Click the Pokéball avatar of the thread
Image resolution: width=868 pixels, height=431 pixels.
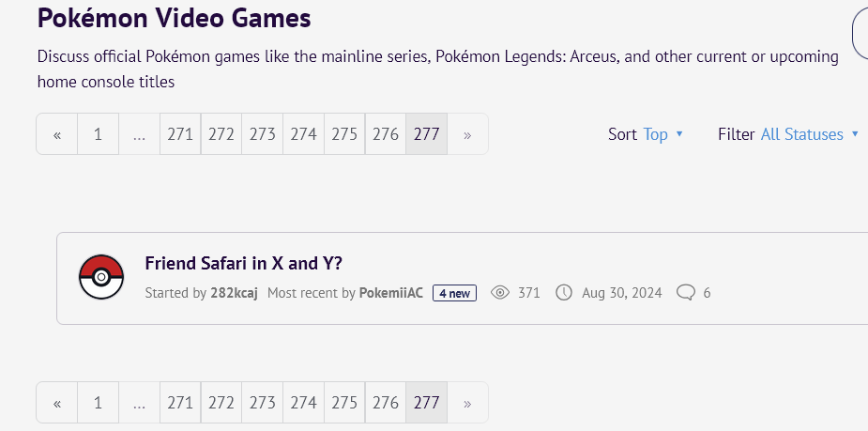pos(101,277)
